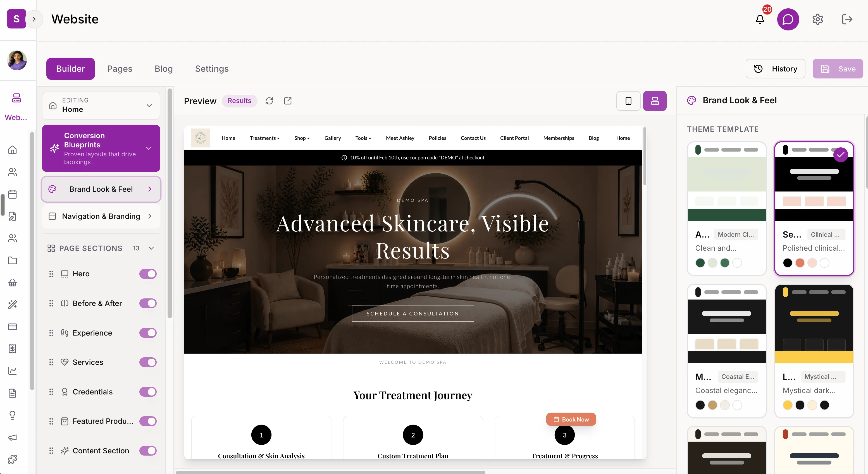Open the purple chat bubble icon
This screenshot has width=868, height=474.
[788, 19]
